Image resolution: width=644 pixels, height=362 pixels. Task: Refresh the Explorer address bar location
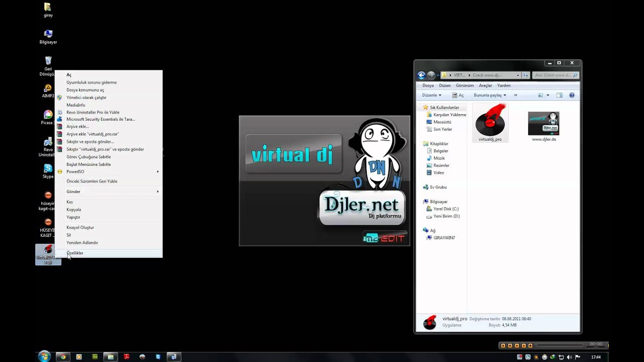pyautogui.click(x=526, y=75)
